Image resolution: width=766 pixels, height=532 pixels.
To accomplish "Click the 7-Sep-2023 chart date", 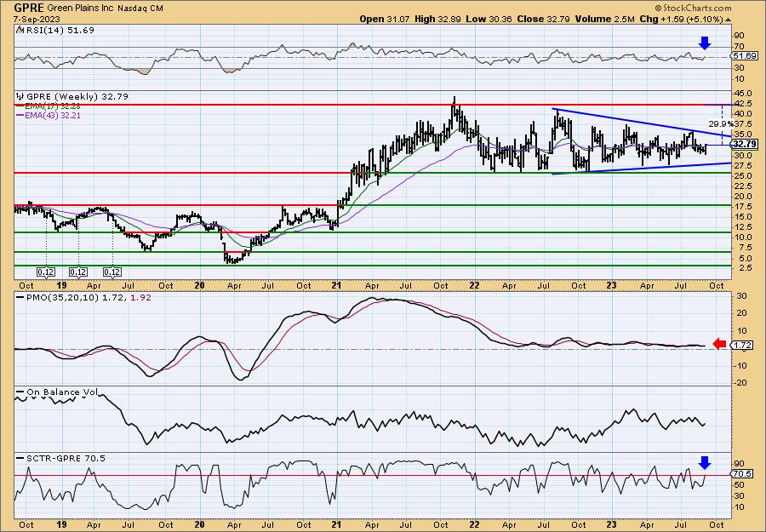I will (x=38, y=19).
